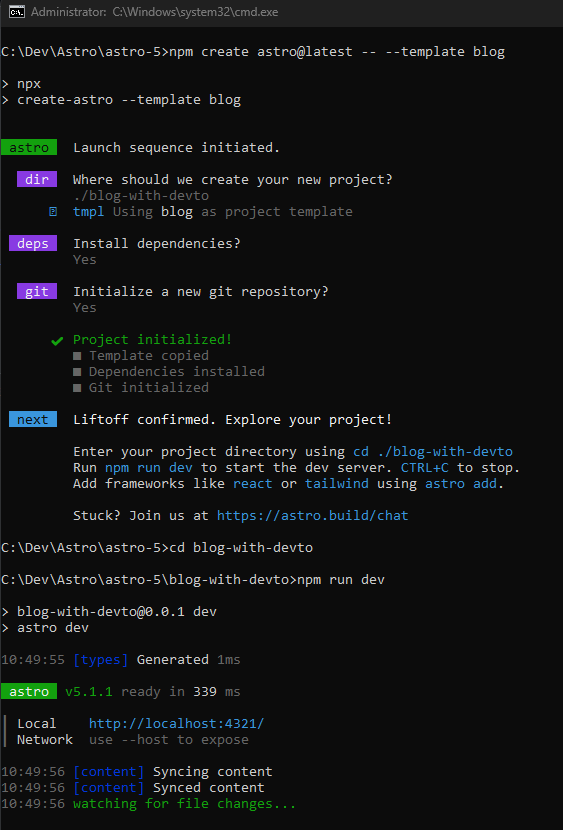Click the blue 'tailwind' keyword
This screenshot has width=563, height=830.
click(x=337, y=483)
